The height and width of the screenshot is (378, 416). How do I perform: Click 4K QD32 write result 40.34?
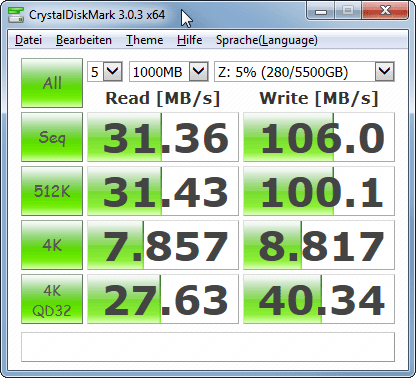coord(319,299)
